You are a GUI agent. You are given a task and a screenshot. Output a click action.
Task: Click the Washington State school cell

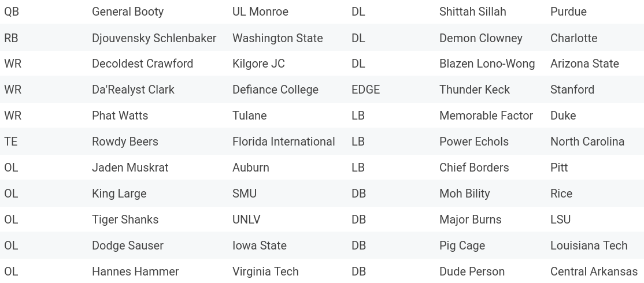point(277,38)
